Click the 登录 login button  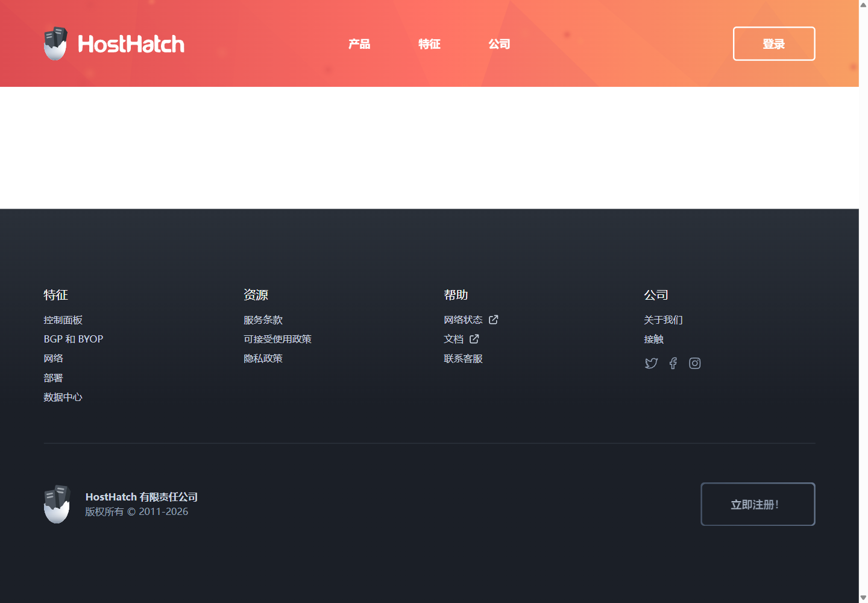[x=774, y=43]
